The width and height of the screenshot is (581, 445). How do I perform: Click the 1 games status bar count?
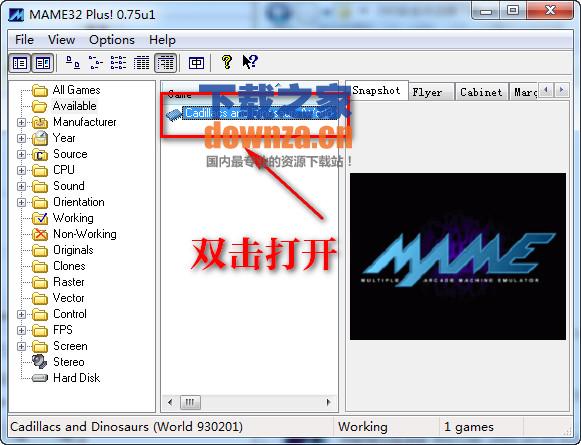(469, 427)
